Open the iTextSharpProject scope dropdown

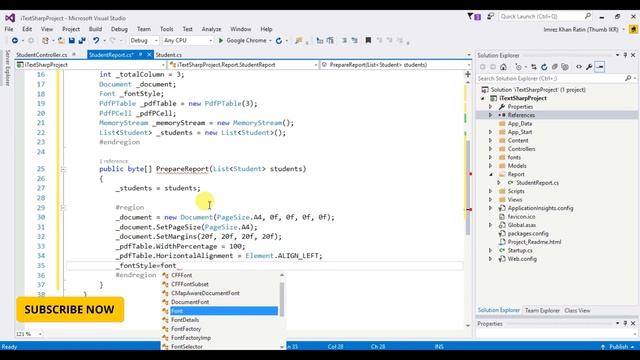coord(91,65)
